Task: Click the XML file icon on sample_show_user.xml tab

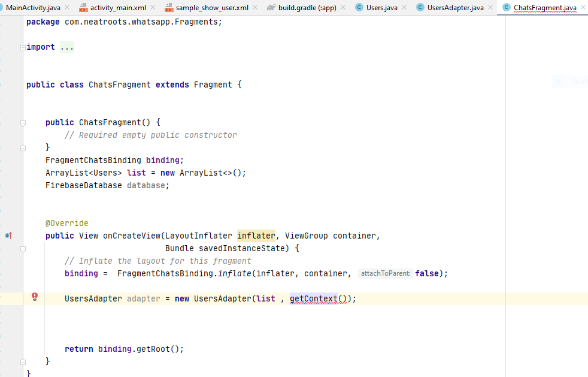Action: pyautogui.click(x=169, y=8)
